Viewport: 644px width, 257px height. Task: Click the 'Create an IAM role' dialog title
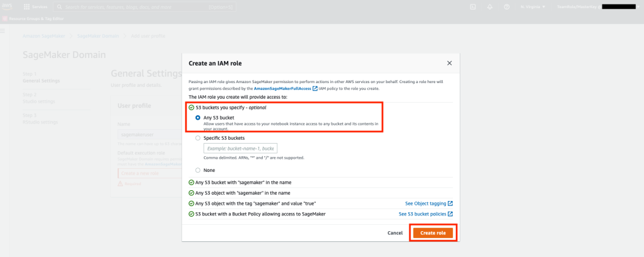click(x=215, y=64)
